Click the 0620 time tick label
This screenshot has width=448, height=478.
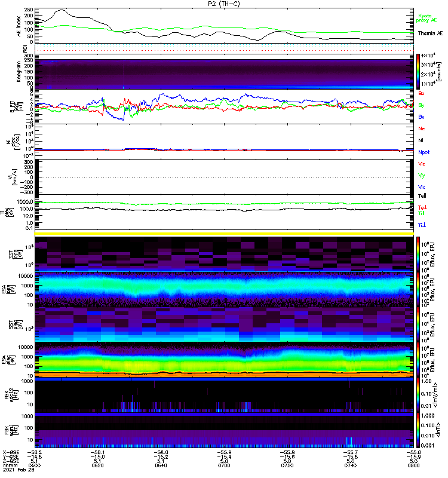[97, 465]
